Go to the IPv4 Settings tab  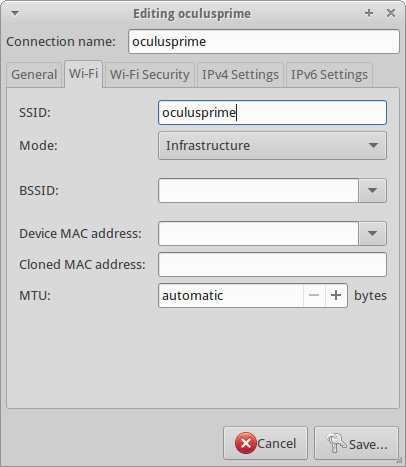point(240,75)
